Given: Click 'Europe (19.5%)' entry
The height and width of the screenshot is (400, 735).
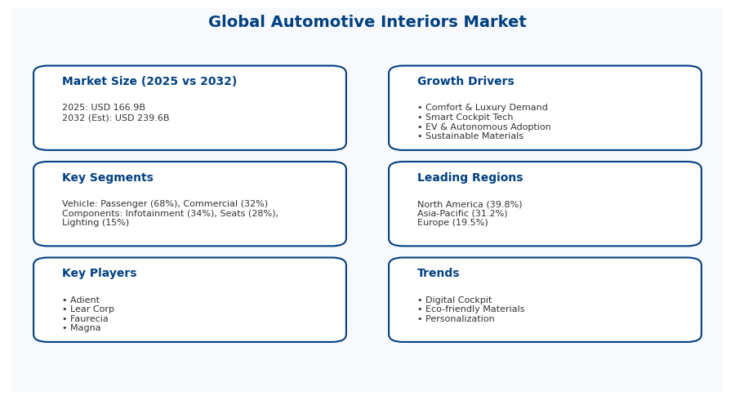Looking at the screenshot, I should [x=453, y=222].
